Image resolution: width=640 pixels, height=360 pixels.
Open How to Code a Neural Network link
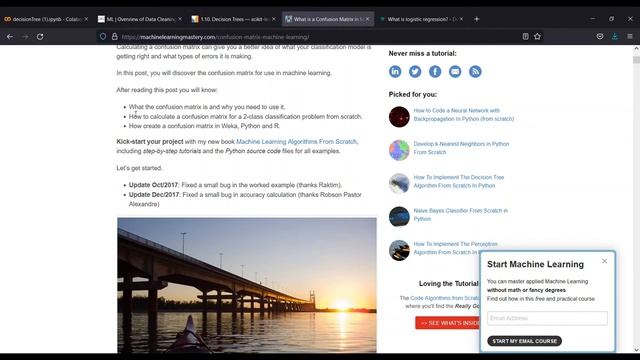[464, 115]
